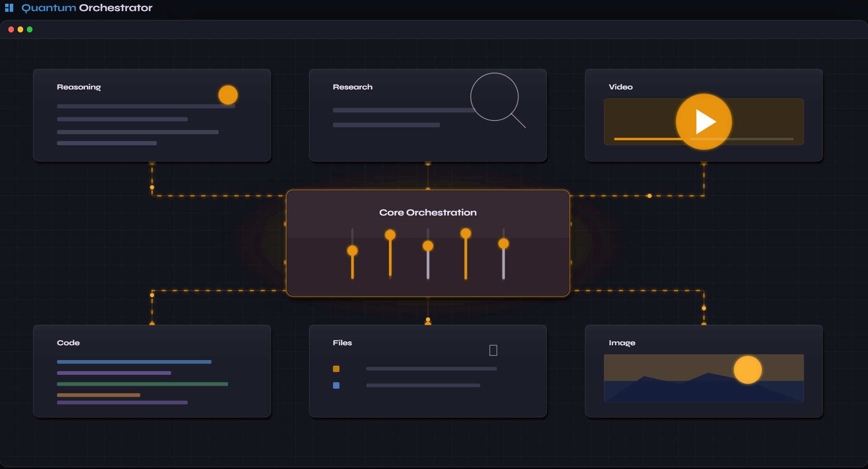Screen dimensions: 868x469
Task: Select the first blue code line in Code
Action: tap(134, 362)
